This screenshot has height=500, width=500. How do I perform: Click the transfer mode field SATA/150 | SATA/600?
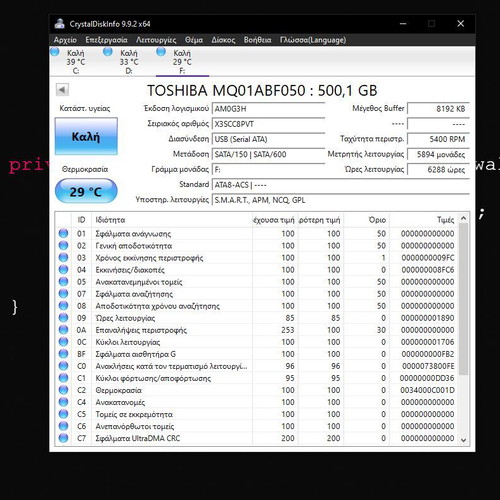[x=268, y=154]
